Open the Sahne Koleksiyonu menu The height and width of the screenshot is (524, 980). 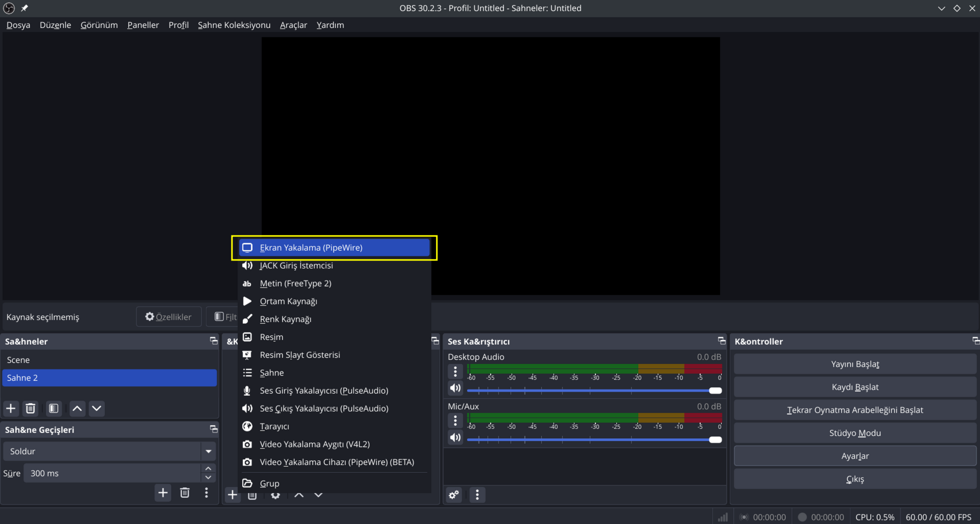[234, 25]
